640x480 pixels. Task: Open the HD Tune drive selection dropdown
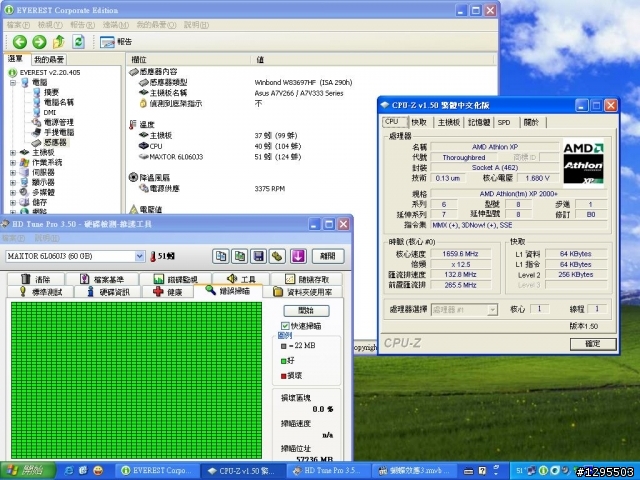tap(140, 256)
